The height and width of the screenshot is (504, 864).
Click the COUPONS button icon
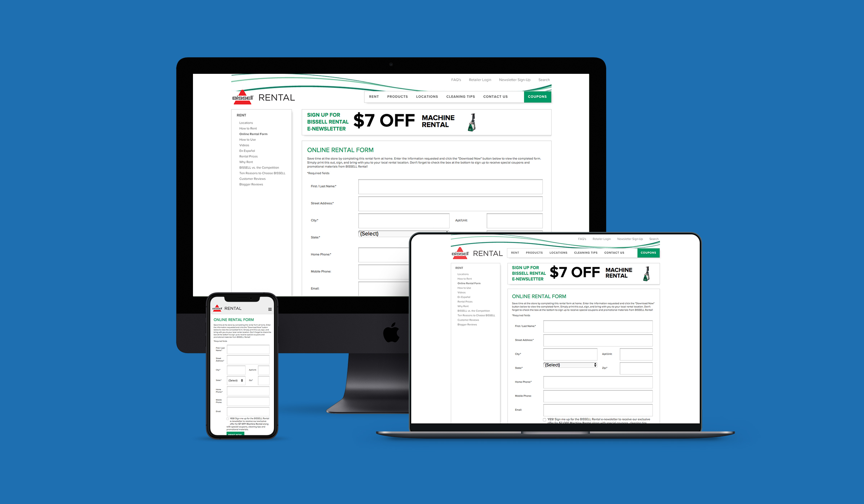tap(536, 96)
